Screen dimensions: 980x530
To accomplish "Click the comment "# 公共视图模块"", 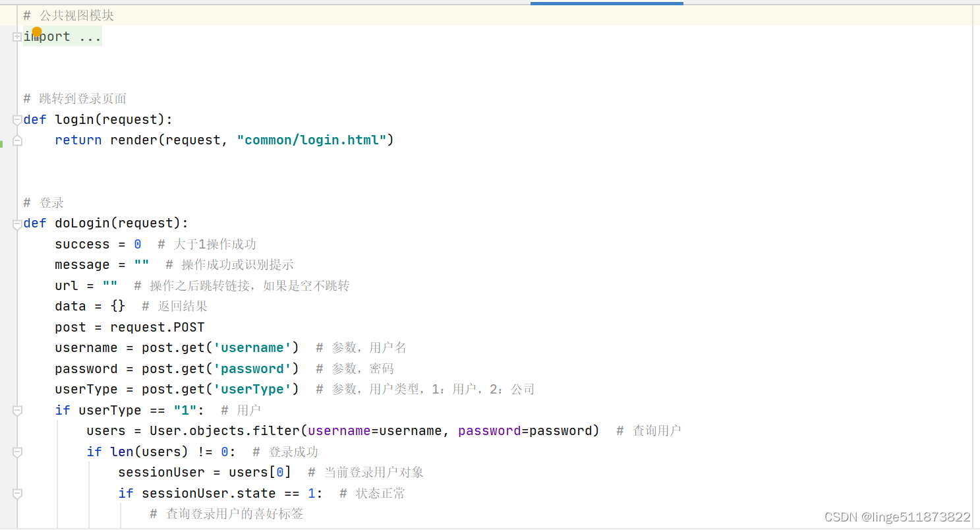I will 69,15.
